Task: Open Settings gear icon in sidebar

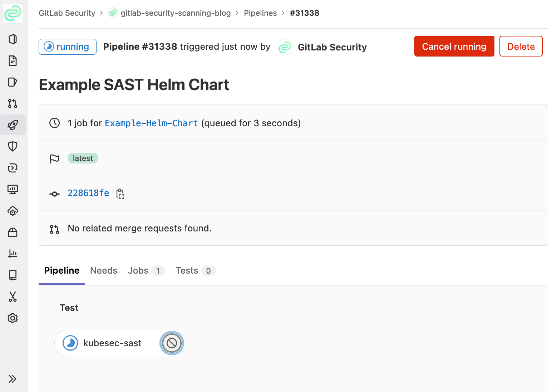Action: [x=13, y=318]
